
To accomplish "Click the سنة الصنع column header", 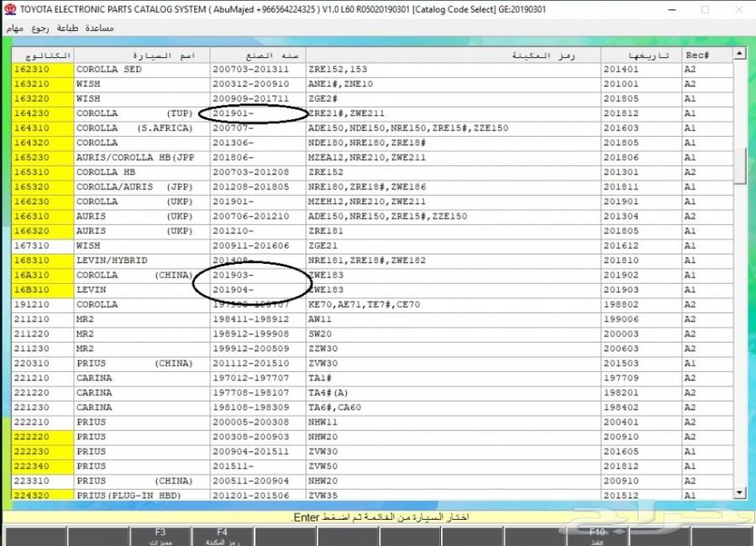I will click(258, 55).
